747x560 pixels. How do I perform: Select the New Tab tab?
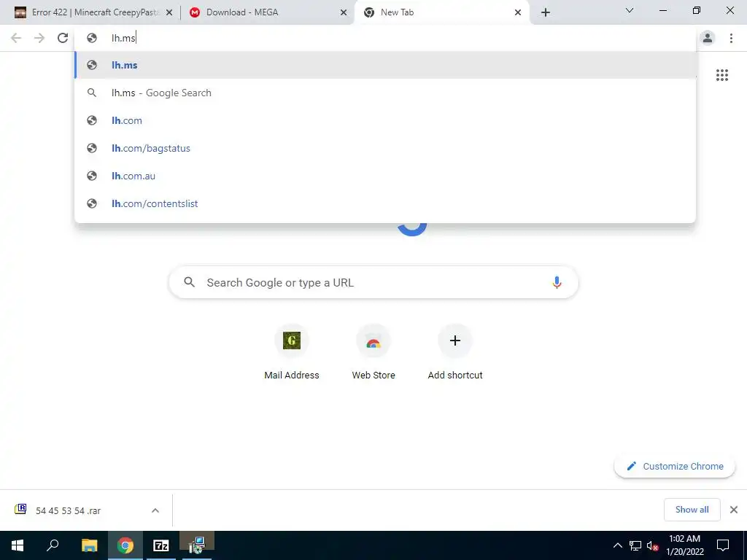click(441, 13)
